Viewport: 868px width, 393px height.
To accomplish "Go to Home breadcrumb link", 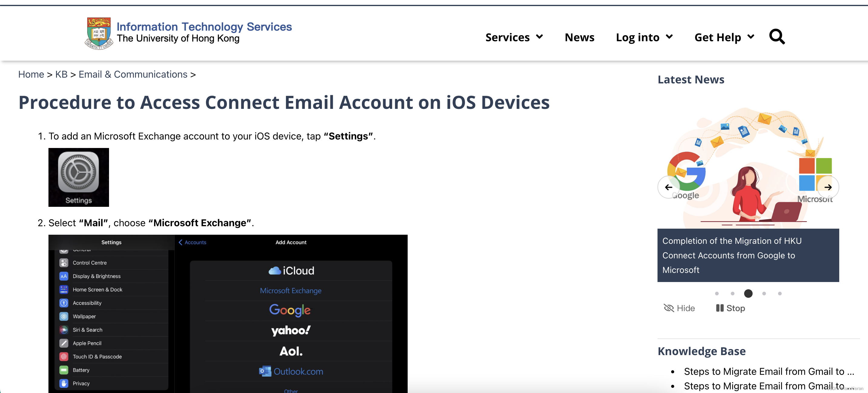I will (x=31, y=74).
